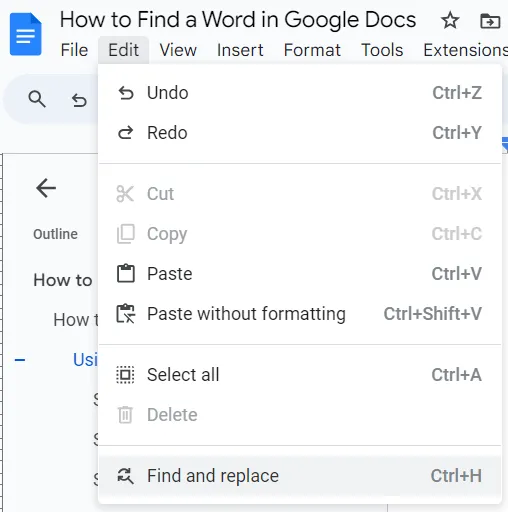508x512 pixels.
Task: Click the document title text
Action: tap(238, 20)
